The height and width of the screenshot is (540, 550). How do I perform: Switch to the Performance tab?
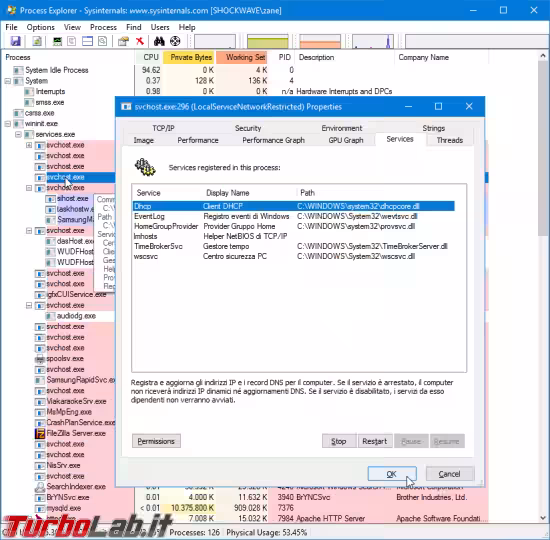(198, 140)
